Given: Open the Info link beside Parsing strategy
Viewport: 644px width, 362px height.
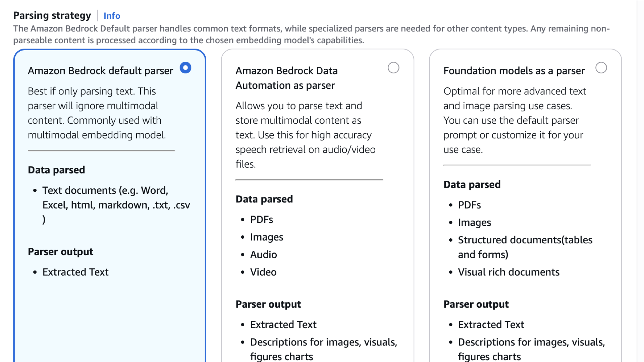Looking at the screenshot, I should [x=112, y=16].
